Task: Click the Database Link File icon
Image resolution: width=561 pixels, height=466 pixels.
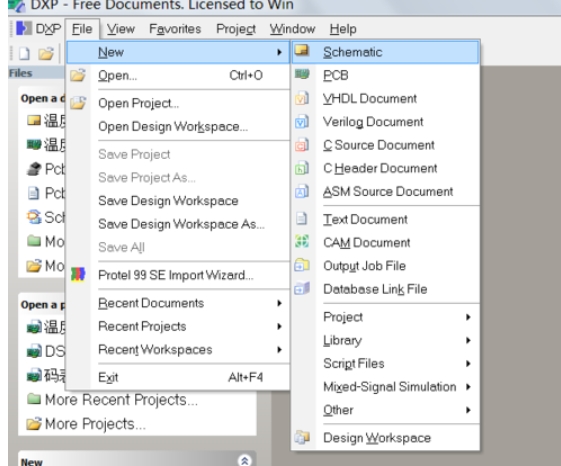Action: [x=302, y=288]
